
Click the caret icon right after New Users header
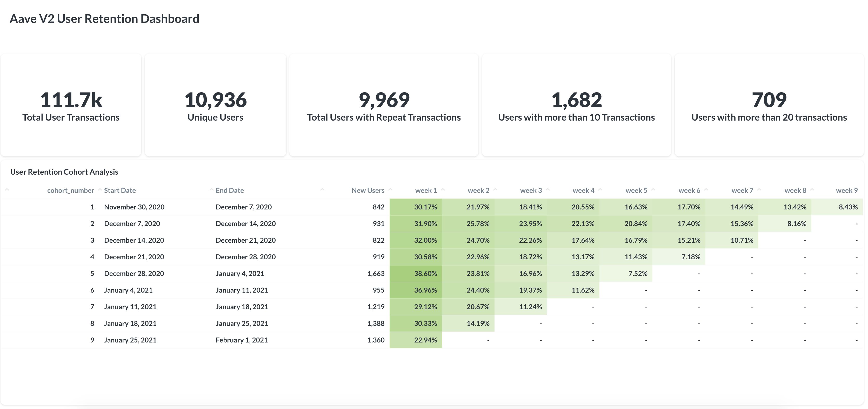pyautogui.click(x=390, y=190)
